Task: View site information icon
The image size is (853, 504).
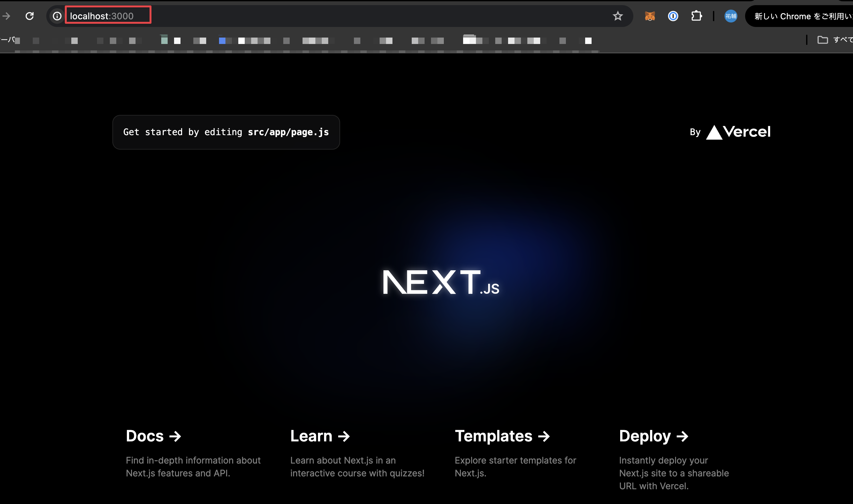Action: point(57,16)
